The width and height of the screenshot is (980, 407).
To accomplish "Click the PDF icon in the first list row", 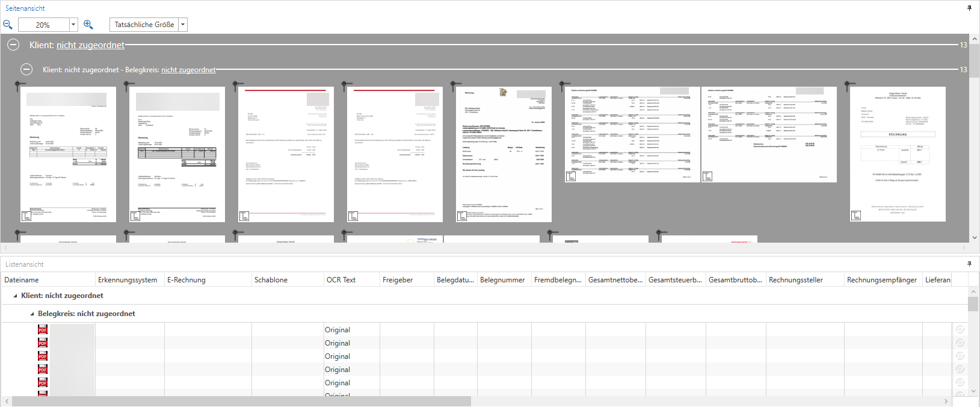I will 43,329.
